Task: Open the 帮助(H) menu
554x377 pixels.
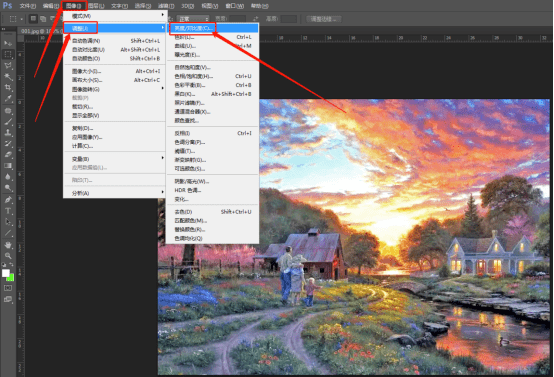Action: [x=259, y=6]
